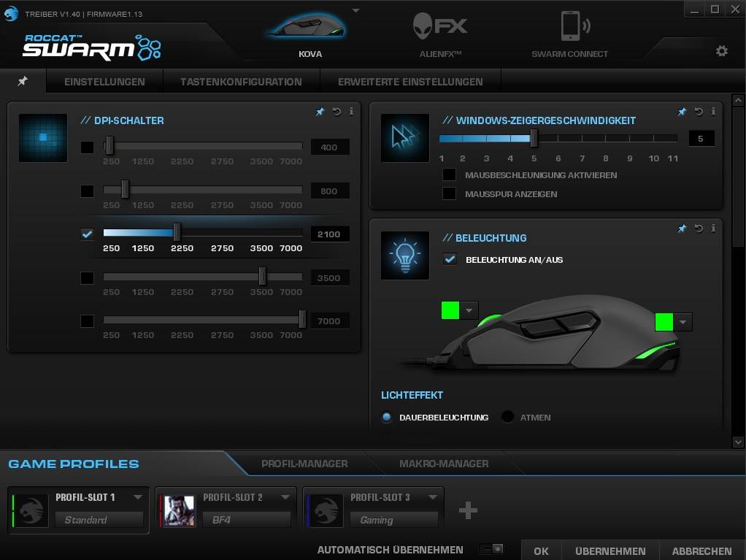
Task: Open the Game Profiles tab
Action: tap(74, 464)
